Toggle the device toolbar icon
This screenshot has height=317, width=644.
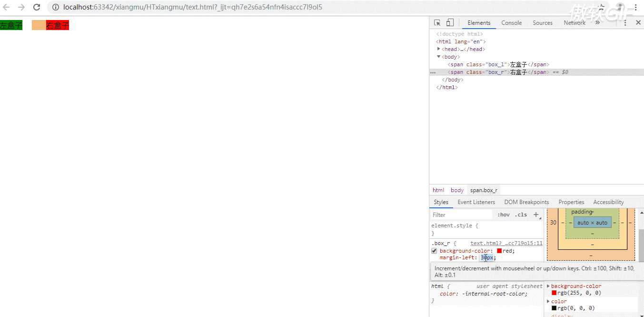[x=450, y=22]
